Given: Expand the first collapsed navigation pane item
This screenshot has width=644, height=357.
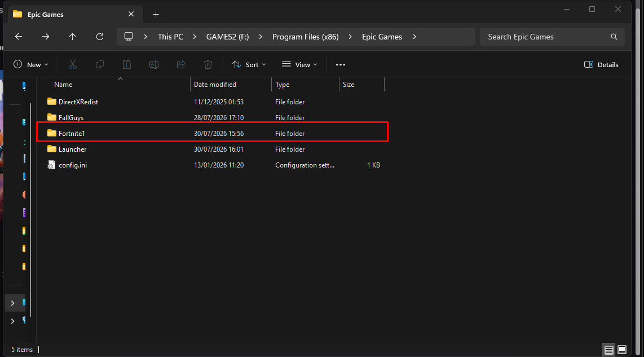Looking at the screenshot, I should pos(13,303).
